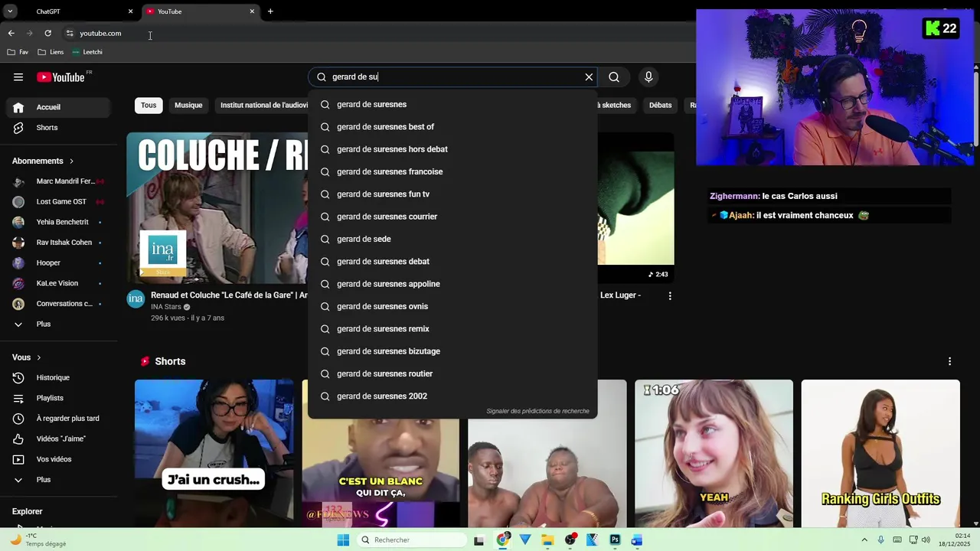The width and height of the screenshot is (980, 551).
Task: Expand Plus under the Vous section
Action: click(x=60, y=480)
